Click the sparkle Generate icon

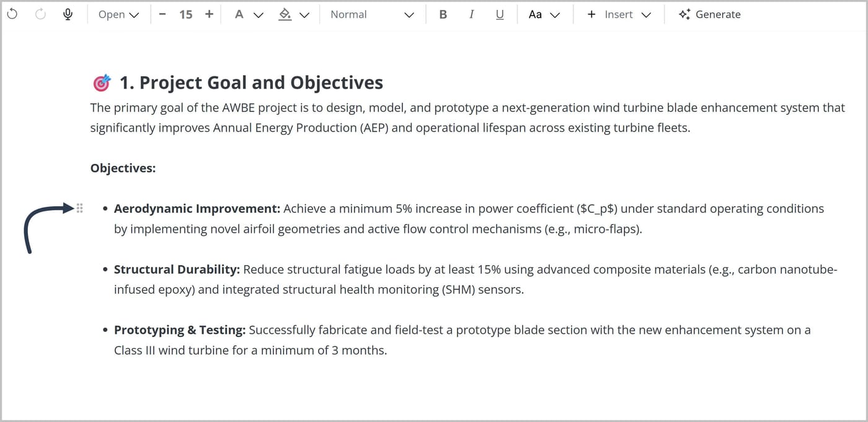click(x=684, y=14)
